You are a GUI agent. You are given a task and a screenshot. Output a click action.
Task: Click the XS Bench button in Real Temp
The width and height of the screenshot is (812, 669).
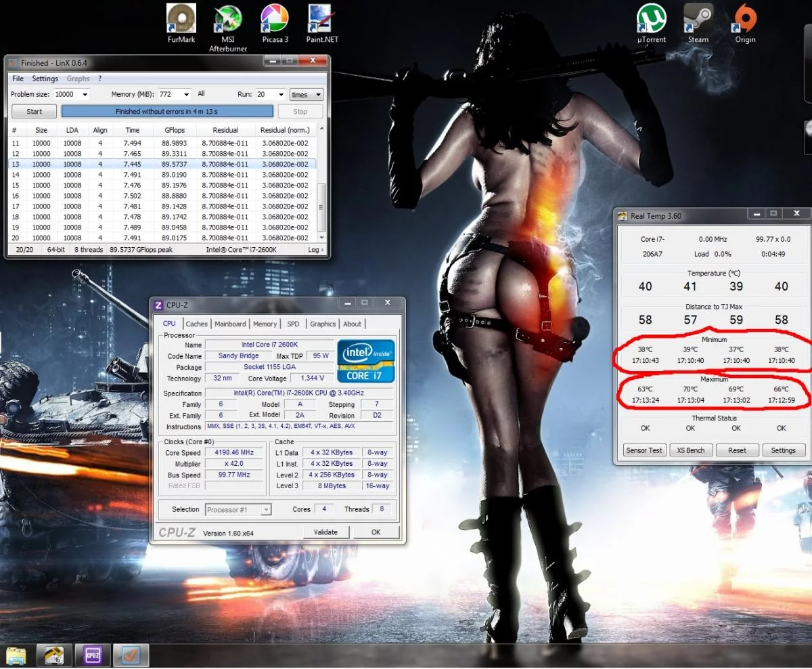(691, 450)
